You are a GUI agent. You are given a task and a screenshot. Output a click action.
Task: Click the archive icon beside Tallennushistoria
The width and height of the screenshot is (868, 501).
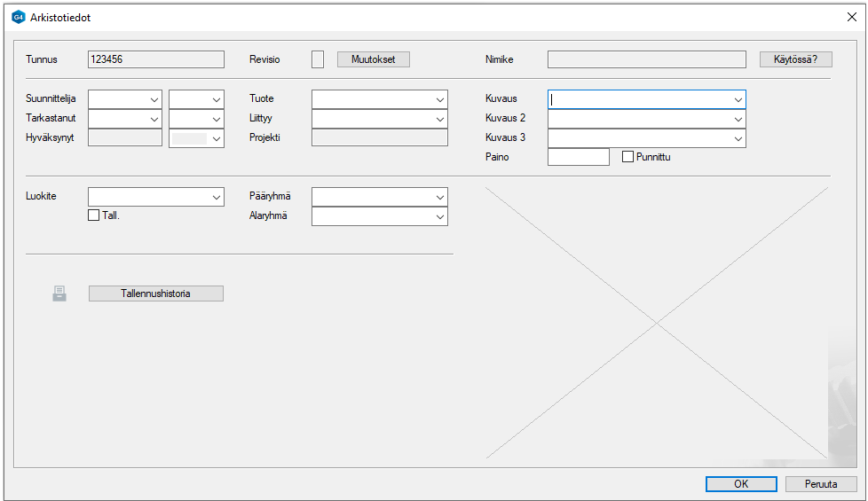[x=59, y=294]
